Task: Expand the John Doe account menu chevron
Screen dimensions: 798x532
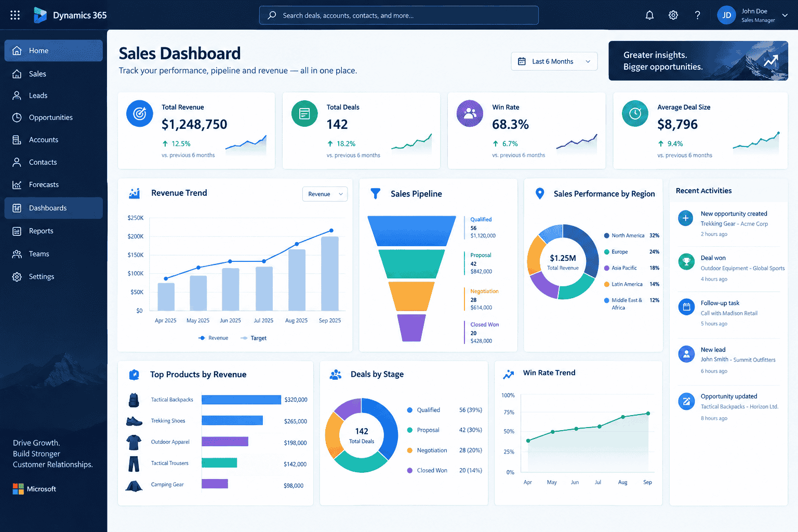Action: [785, 15]
